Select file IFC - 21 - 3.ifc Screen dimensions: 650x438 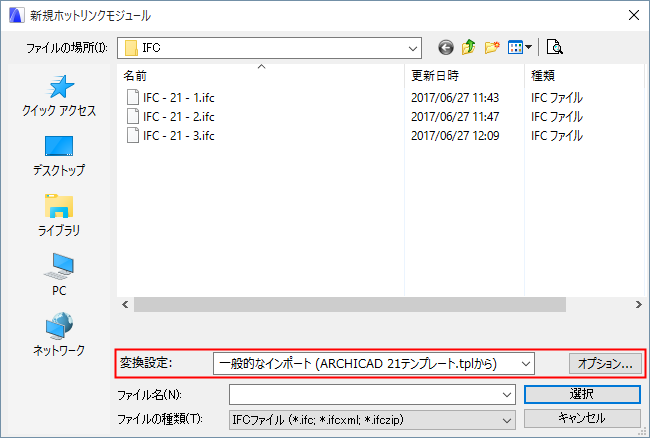coord(179,136)
